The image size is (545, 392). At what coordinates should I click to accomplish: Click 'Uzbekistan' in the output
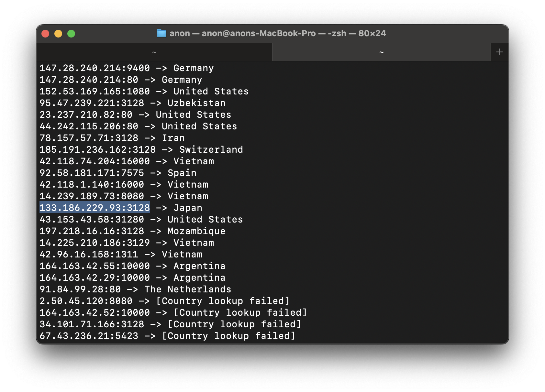point(196,103)
